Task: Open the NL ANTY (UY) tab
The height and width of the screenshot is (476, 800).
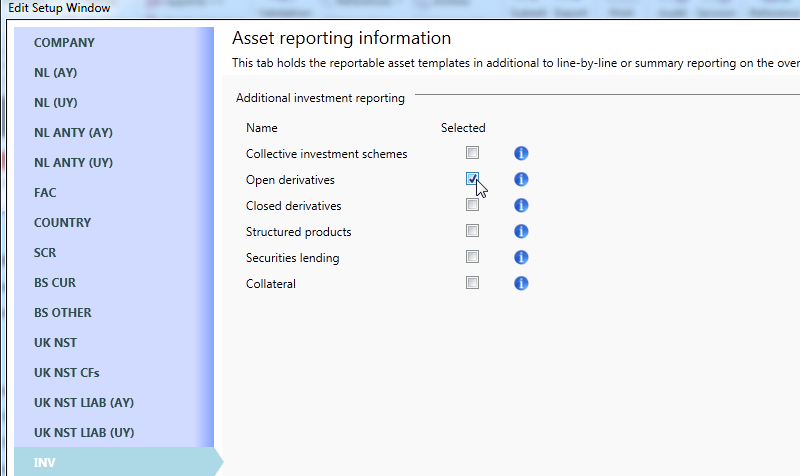Action: (x=114, y=163)
